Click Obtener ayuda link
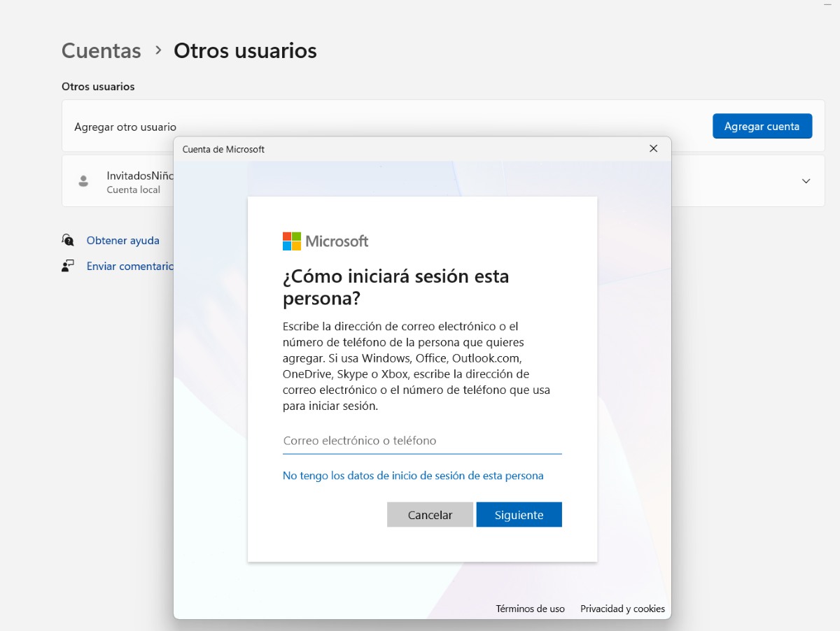 click(x=122, y=240)
